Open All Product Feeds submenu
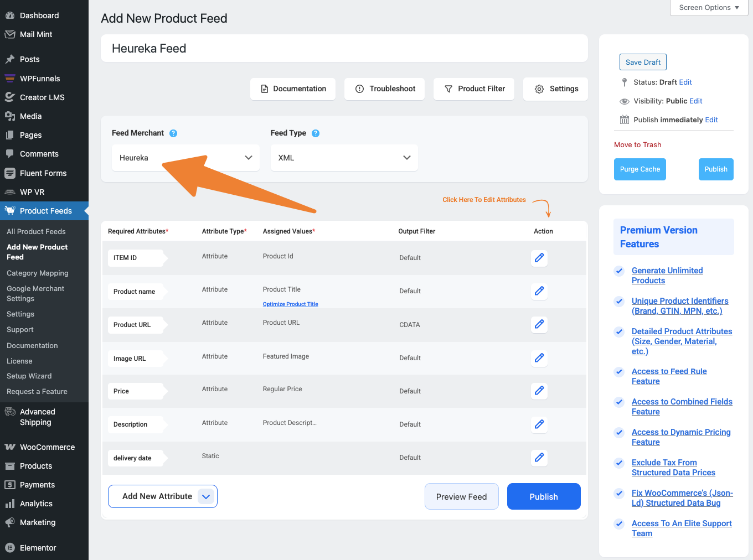Screen dimensions: 753x560 tap(36, 231)
